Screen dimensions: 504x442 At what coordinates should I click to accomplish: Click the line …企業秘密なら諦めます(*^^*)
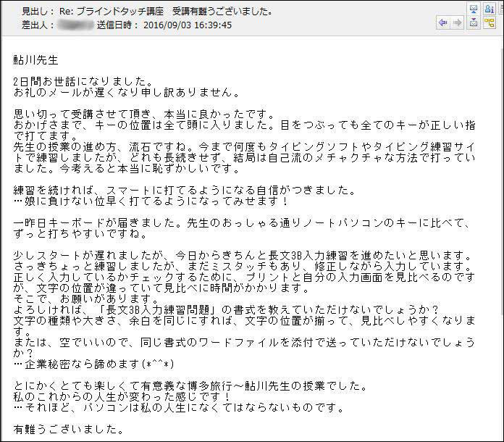point(93,364)
